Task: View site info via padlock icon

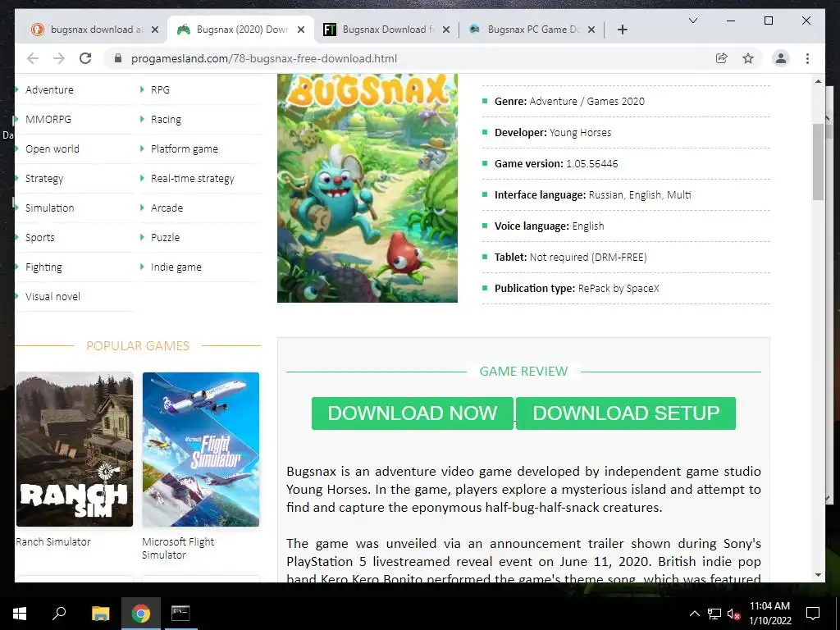Action: (118, 58)
